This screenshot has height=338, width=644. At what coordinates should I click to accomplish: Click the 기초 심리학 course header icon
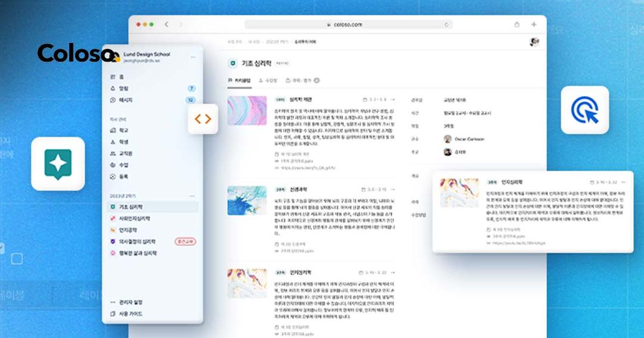[x=233, y=63]
